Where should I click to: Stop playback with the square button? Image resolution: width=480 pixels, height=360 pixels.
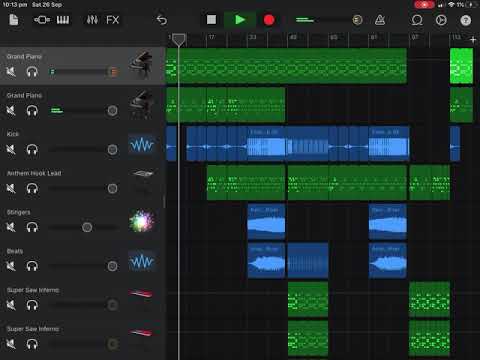(211, 20)
